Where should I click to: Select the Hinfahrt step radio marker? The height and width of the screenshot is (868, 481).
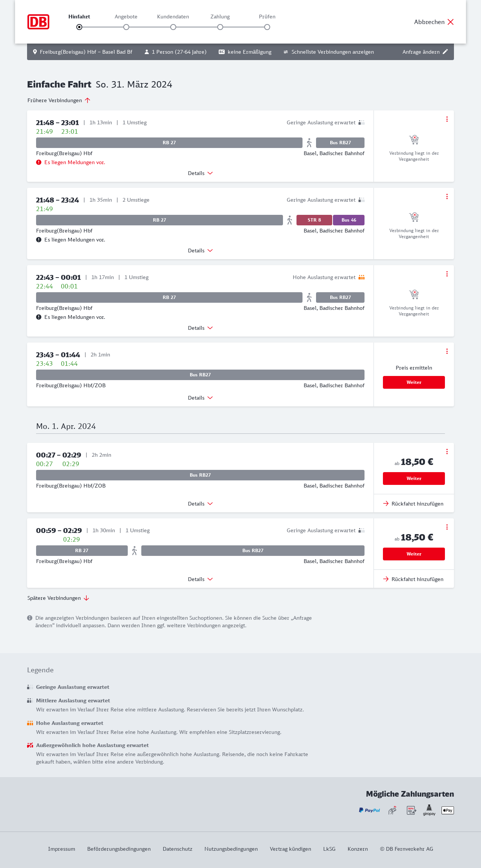(79, 27)
